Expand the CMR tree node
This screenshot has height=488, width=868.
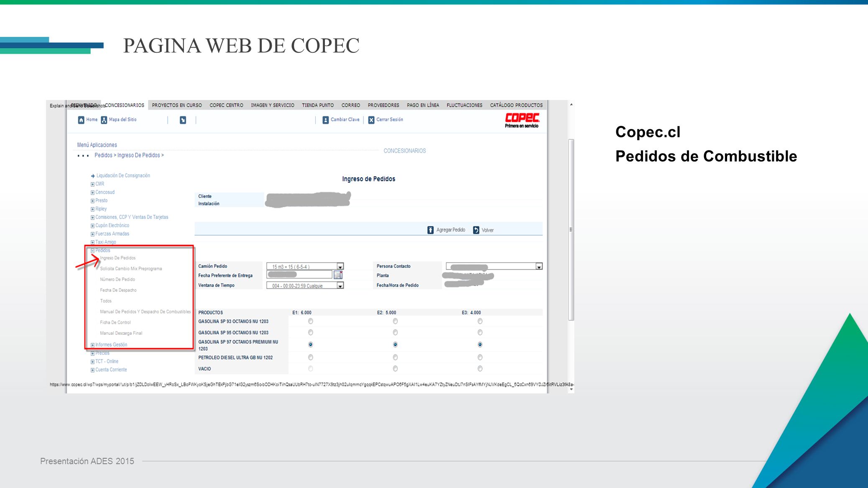[92, 184]
